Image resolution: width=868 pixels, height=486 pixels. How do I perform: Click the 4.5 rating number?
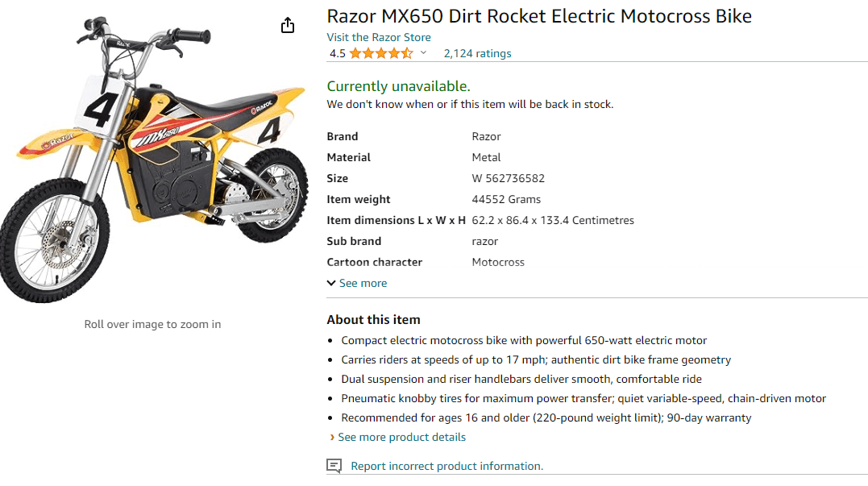coord(338,54)
